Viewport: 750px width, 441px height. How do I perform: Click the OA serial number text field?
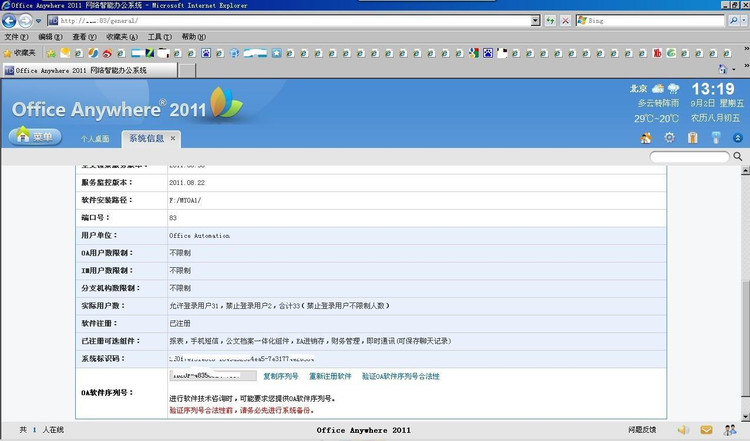pos(213,376)
